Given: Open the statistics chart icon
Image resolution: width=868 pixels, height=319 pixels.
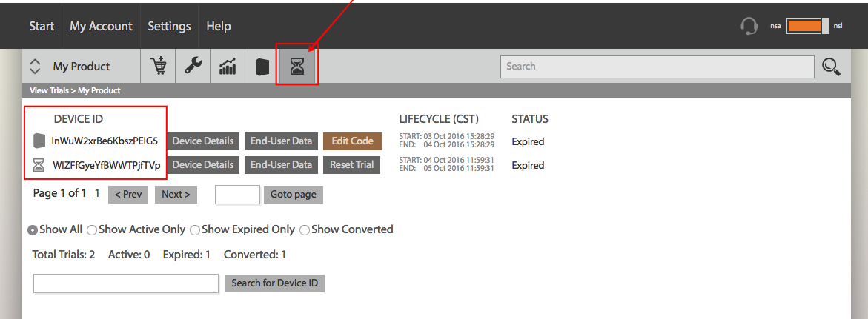Looking at the screenshot, I should click(x=228, y=67).
